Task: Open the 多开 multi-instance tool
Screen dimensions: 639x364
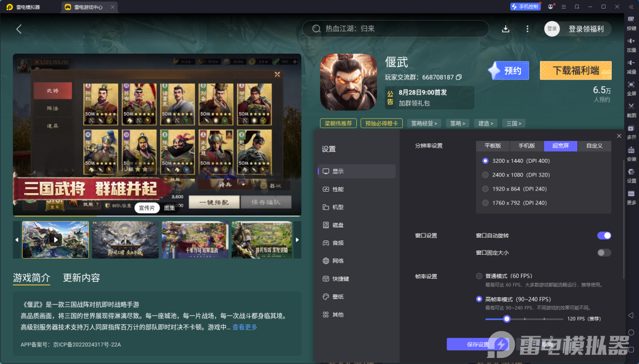Action: tap(631, 131)
